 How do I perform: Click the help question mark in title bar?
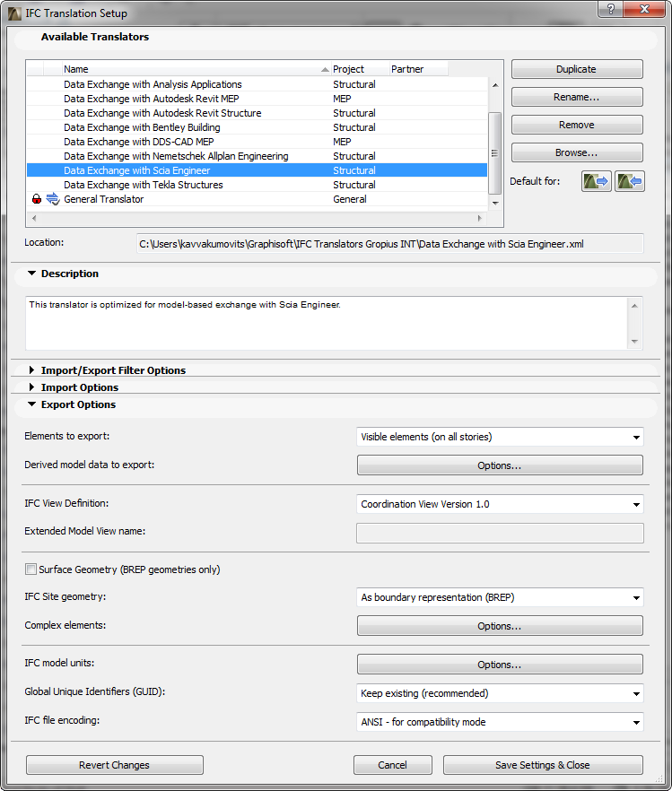(610, 9)
